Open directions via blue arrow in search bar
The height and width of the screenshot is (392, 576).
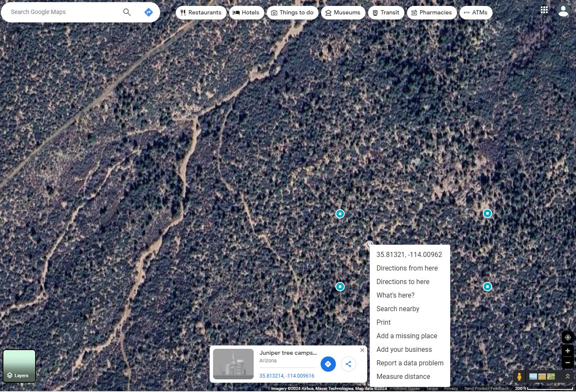tap(148, 12)
